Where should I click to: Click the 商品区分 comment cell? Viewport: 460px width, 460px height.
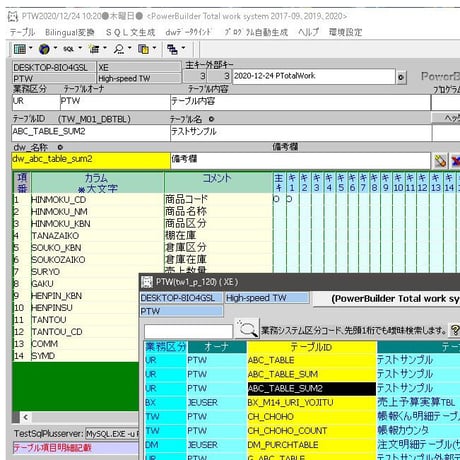[x=218, y=224]
